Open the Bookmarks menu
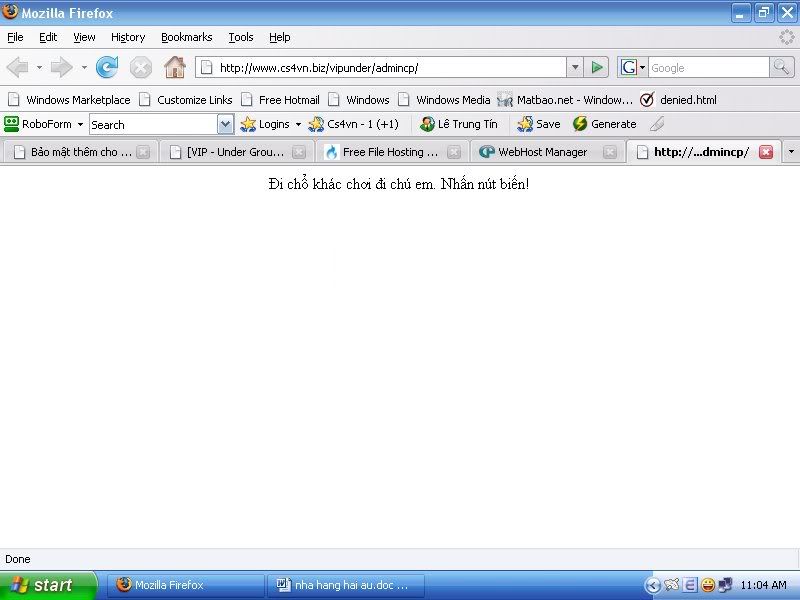 coord(186,37)
